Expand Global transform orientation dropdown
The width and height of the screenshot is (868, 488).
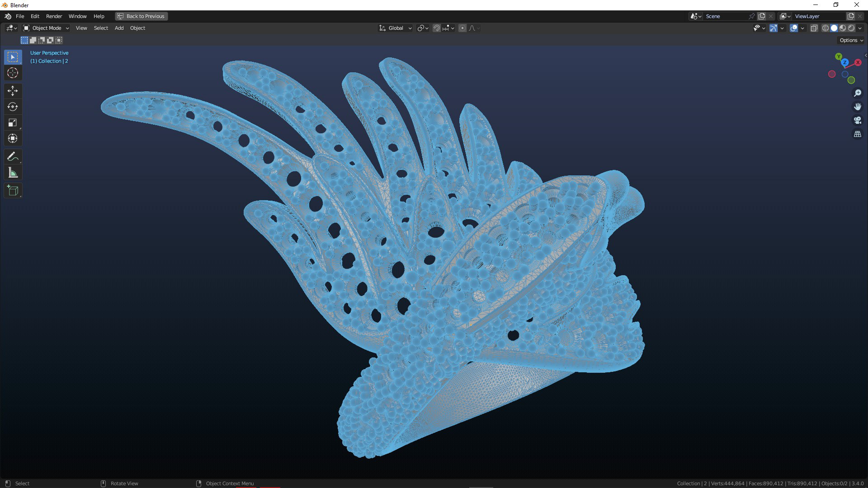tap(396, 28)
